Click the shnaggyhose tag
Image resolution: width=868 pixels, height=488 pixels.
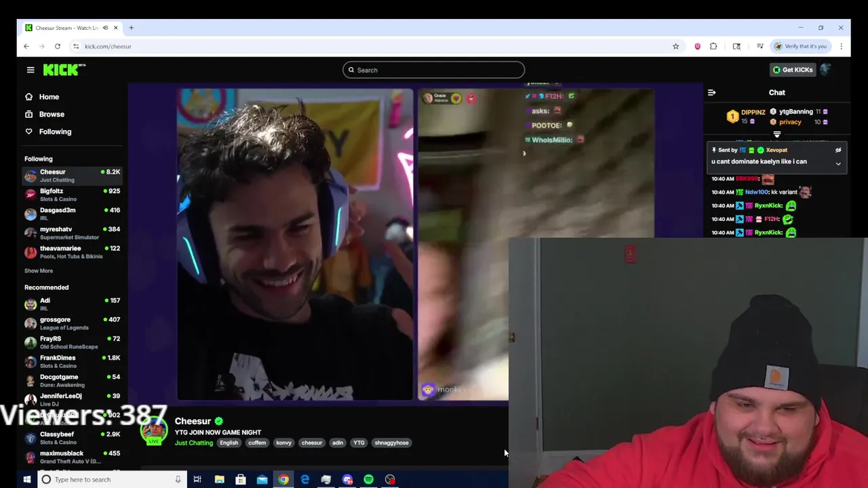391,443
